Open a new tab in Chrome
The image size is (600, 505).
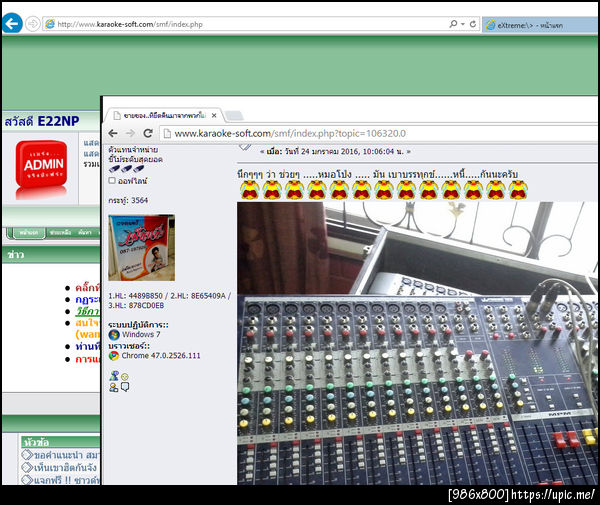pyautogui.click(x=234, y=116)
